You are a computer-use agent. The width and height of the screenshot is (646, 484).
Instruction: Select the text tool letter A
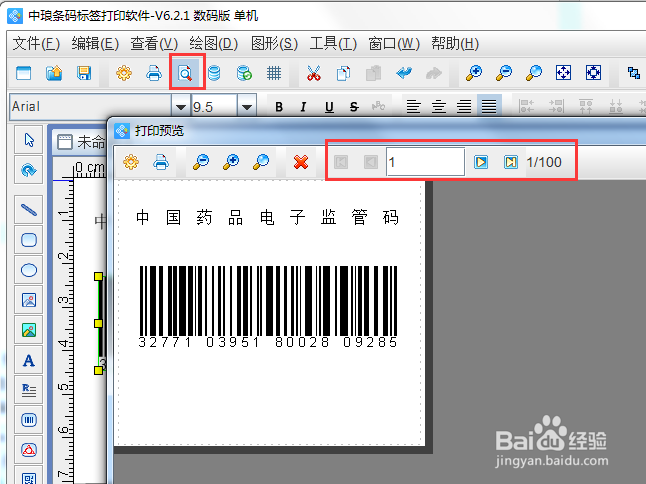click(x=29, y=360)
